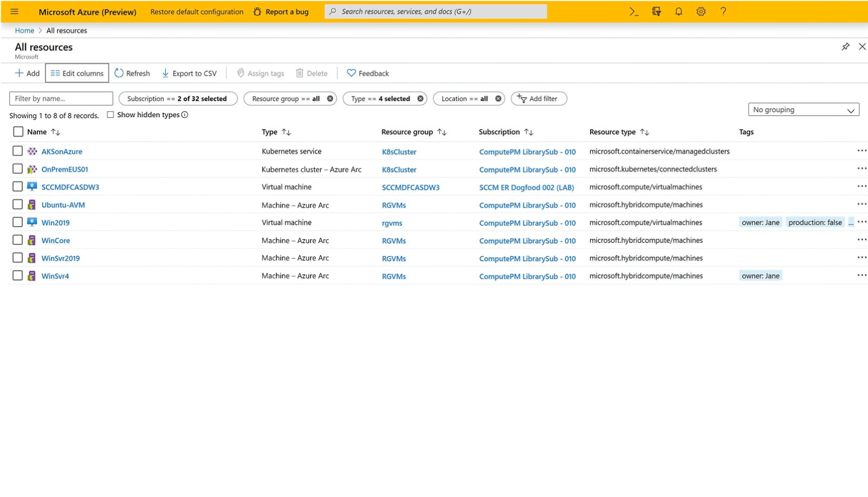Select the Delete toolbar icon
The height and width of the screenshot is (497, 868).
coord(312,73)
